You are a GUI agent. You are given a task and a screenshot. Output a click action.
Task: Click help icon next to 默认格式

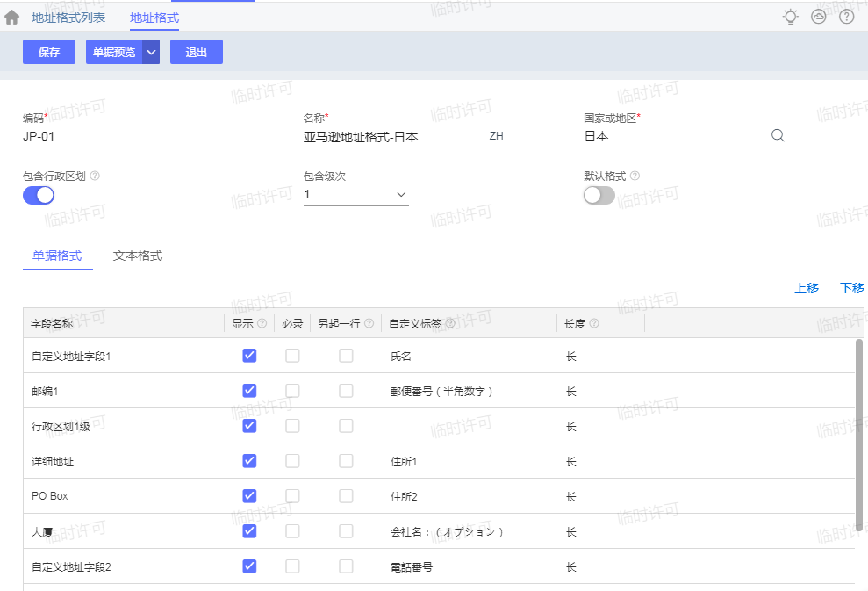click(635, 176)
